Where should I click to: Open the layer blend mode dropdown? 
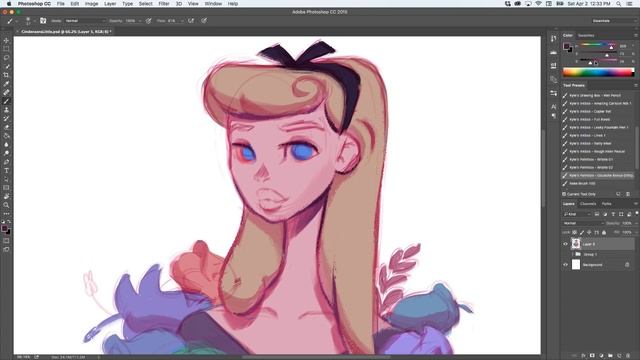[583, 223]
